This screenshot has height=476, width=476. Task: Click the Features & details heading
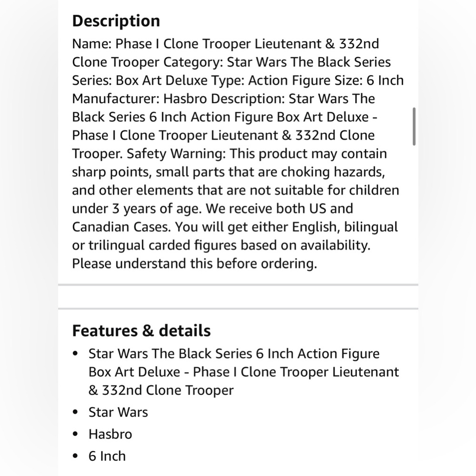[x=141, y=331]
